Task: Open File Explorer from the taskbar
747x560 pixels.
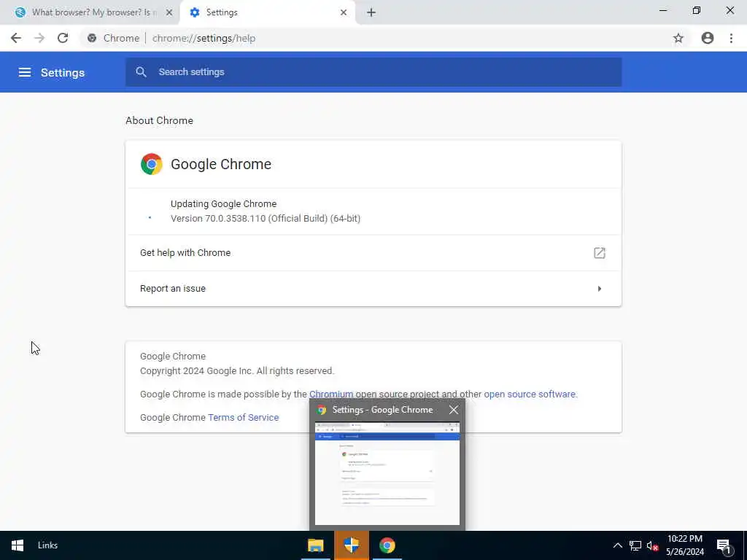Action: tap(315, 545)
